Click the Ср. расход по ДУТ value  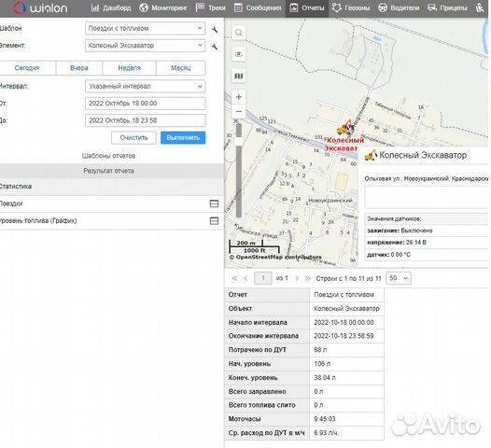(327, 433)
